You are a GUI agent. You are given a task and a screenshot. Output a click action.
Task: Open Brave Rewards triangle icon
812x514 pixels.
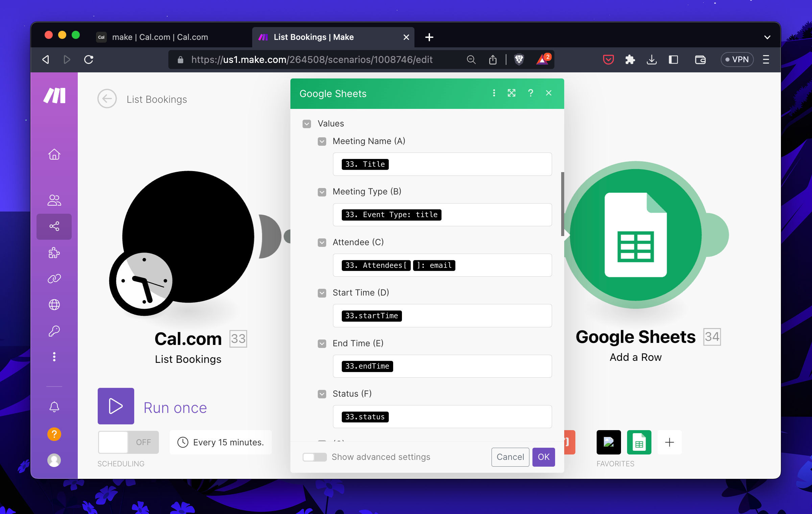[543, 59]
